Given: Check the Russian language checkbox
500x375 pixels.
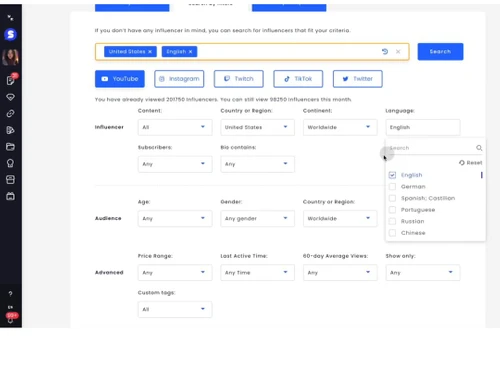Looking at the screenshot, I should click(x=392, y=221).
